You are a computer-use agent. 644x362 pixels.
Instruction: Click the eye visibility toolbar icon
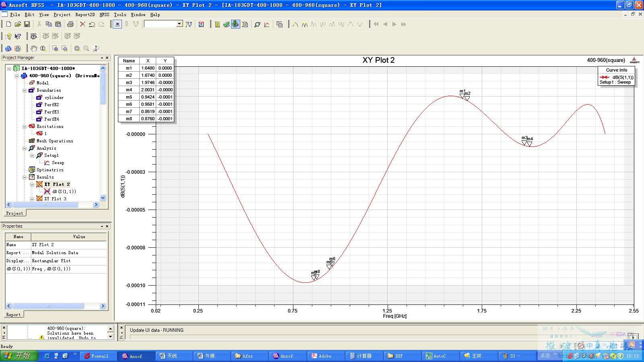34,36
